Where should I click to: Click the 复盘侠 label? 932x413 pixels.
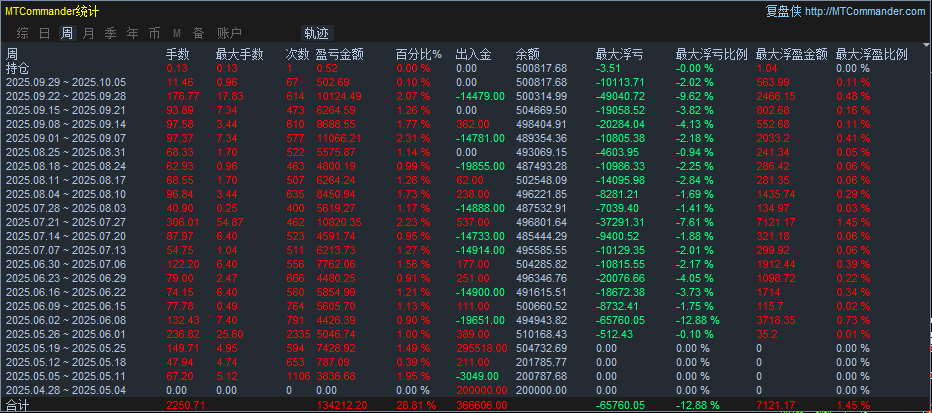pyautogui.click(x=783, y=11)
